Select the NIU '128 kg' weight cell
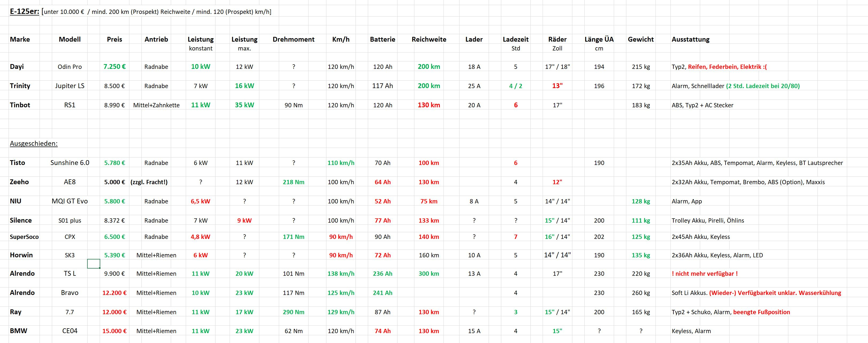 click(641, 201)
